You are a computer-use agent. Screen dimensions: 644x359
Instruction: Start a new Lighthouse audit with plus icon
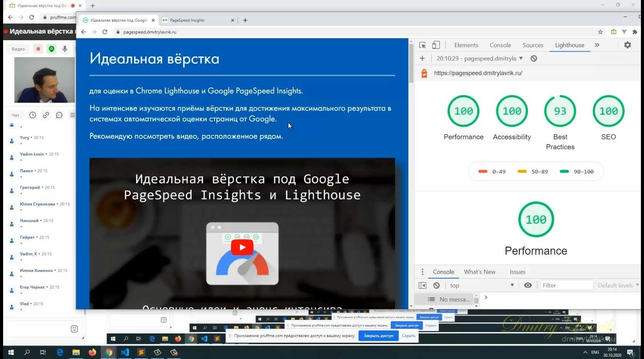coord(422,58)
